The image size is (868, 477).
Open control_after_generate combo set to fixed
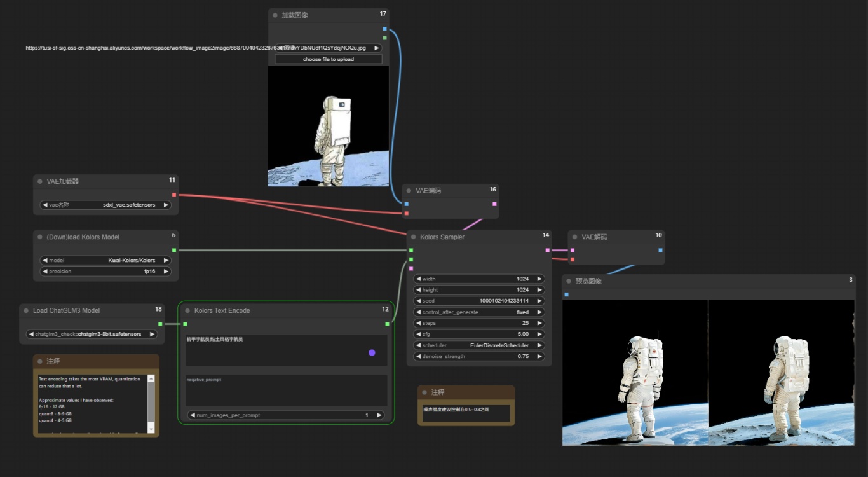point(479,312)
